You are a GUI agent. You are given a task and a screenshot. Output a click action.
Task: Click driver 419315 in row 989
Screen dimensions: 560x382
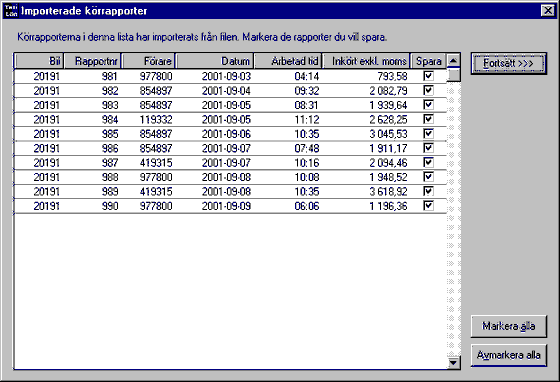pos(156,192)
